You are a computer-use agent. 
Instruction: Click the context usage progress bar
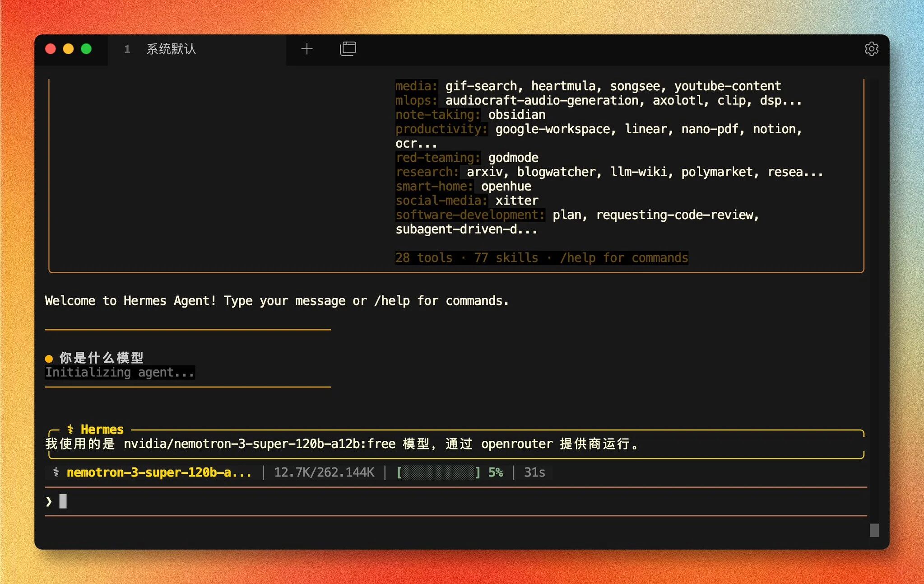pyautogui.click(x=438, y=472)
